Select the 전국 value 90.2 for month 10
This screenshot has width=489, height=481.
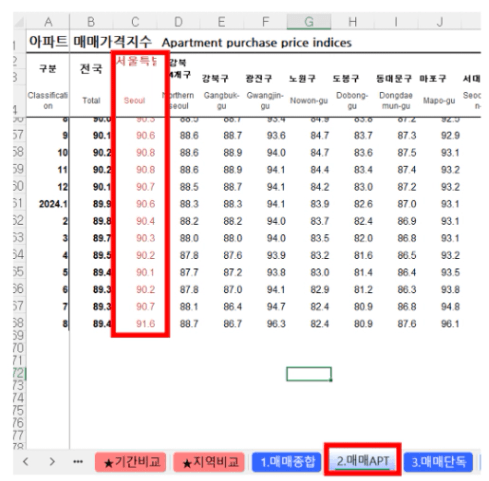102,153
